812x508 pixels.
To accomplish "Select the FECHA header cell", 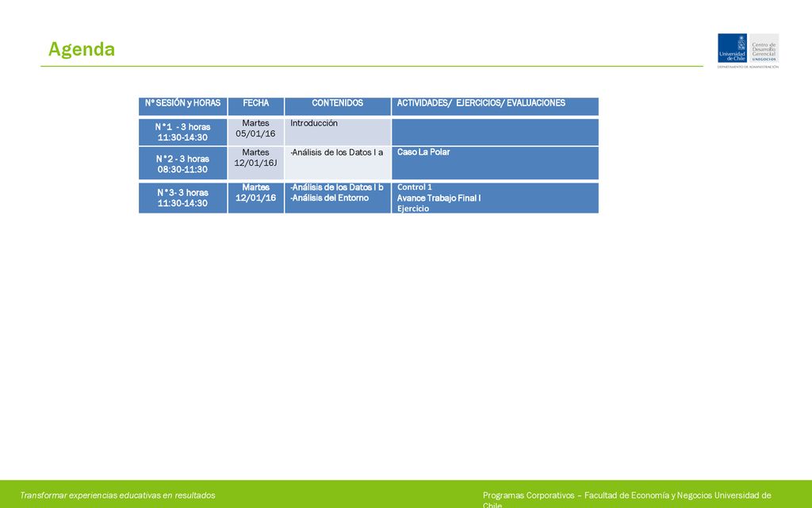I will (256, 106).
